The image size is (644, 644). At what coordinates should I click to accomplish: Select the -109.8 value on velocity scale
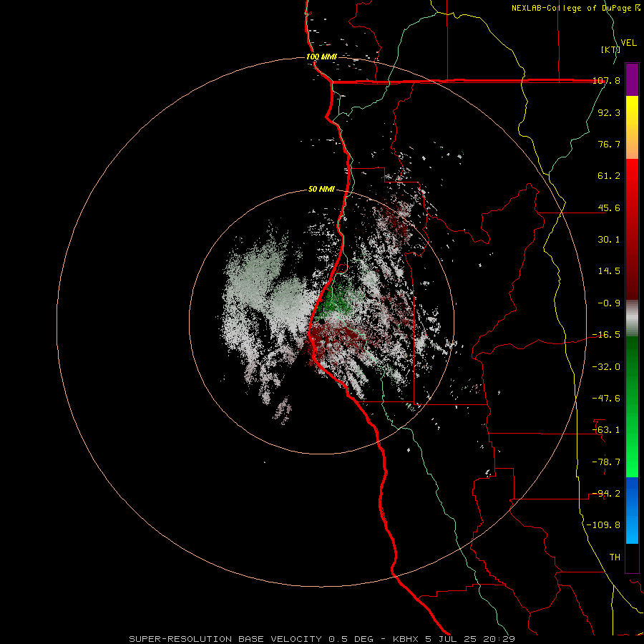tap(603, 525)
